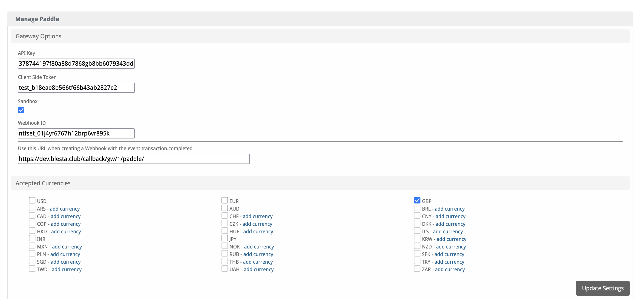Add the ARS currency via link
The height and width of the screenshot is (299, 644).
pyautogui.click(x=65, y=209)
